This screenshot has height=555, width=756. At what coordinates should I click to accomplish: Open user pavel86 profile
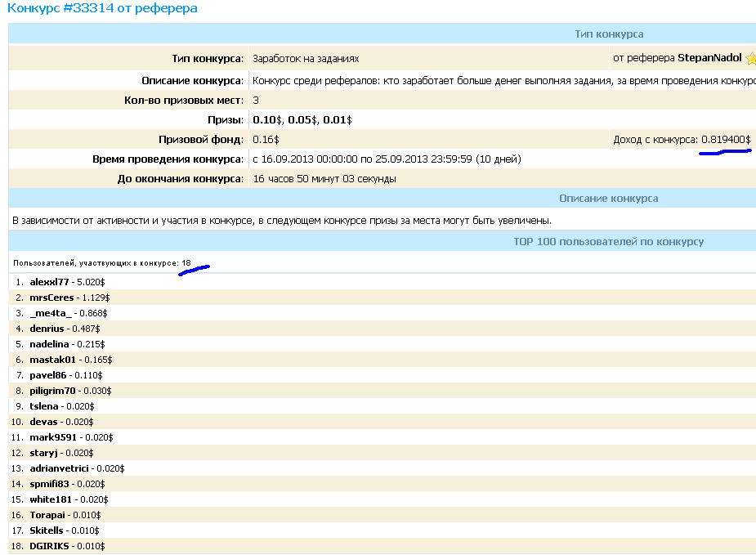[47, 375]
